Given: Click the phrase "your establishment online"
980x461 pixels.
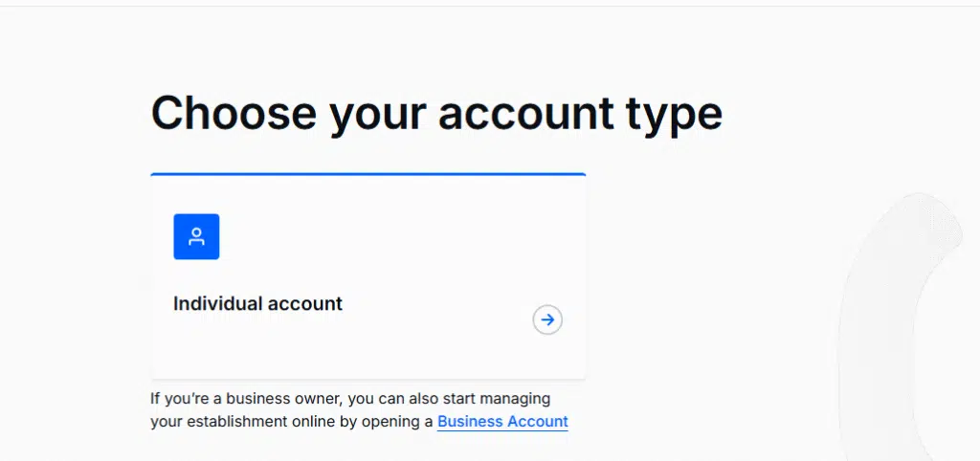Looking at the screenshot, I should point(242,422).
